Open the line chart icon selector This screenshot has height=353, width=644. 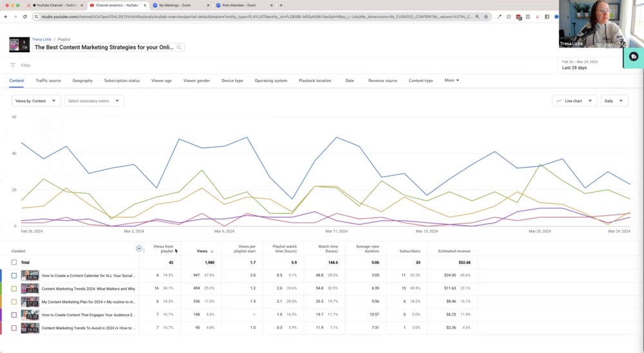pos(559,100)
